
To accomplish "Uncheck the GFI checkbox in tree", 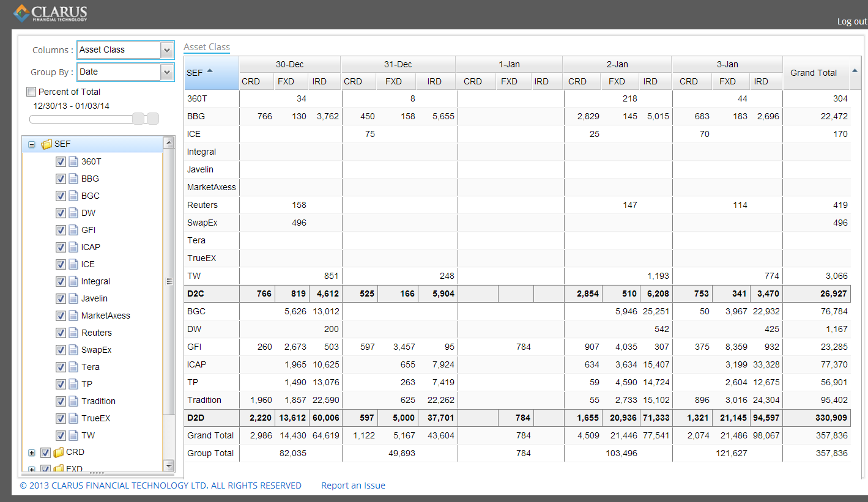I will [61, 230].
